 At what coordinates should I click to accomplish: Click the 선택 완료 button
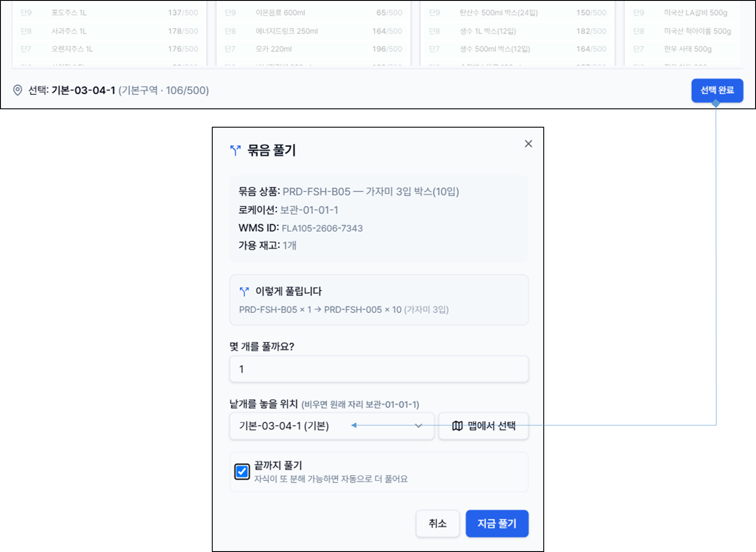tap(717, 90)
